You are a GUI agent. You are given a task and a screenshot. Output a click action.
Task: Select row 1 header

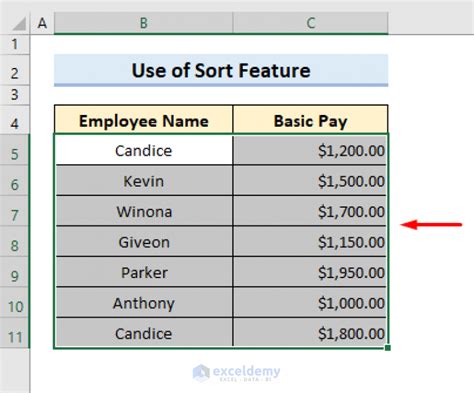tap(15, 44)
